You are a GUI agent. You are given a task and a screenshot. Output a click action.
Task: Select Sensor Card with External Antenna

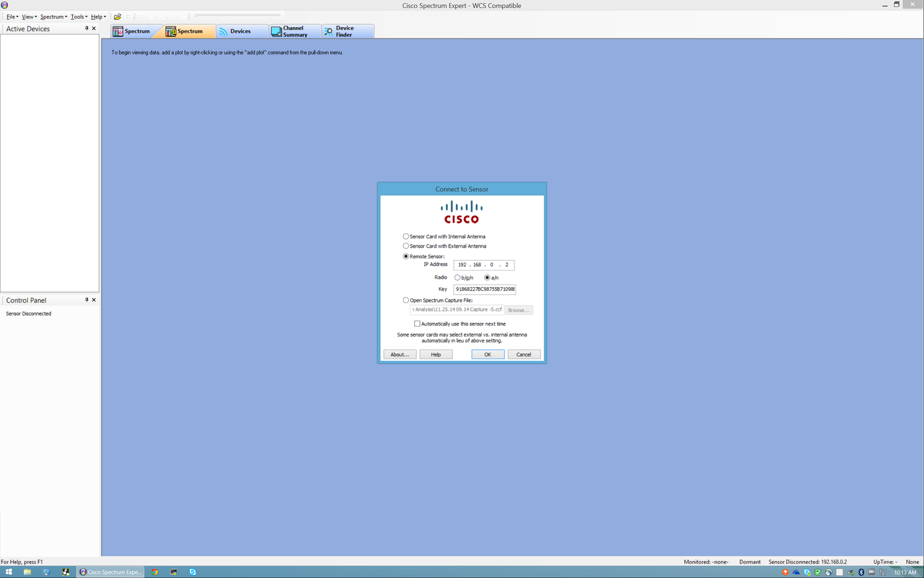coord(406,246)
